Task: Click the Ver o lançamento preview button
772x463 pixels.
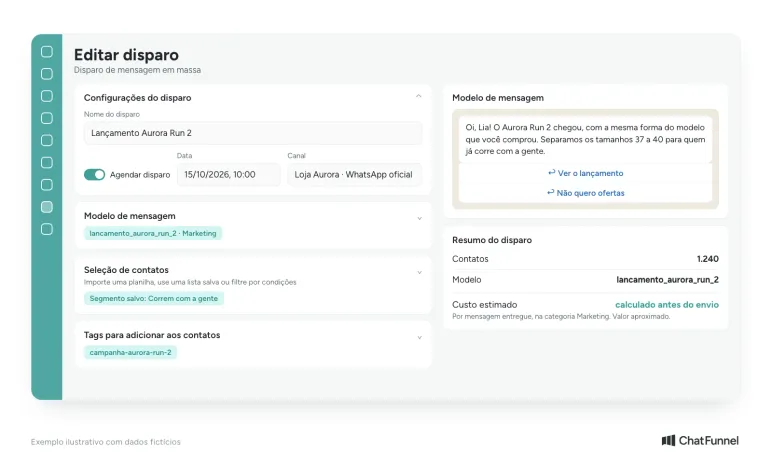Action: point(585,173)
